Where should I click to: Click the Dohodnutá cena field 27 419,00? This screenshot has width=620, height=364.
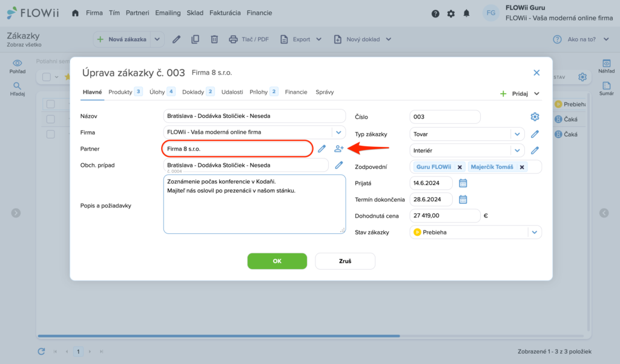point(445,215)
